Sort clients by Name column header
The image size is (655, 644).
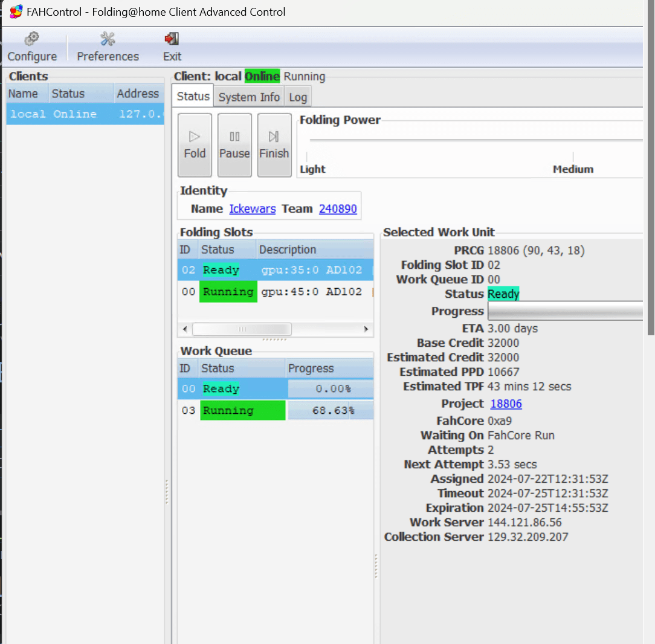(x=27, y=93)
